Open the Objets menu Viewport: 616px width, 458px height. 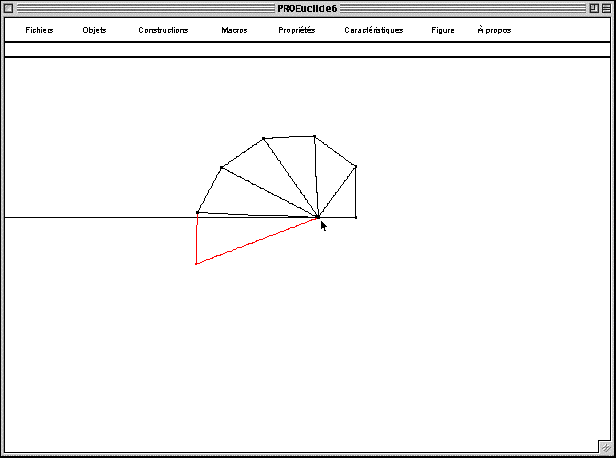point(94,30)
